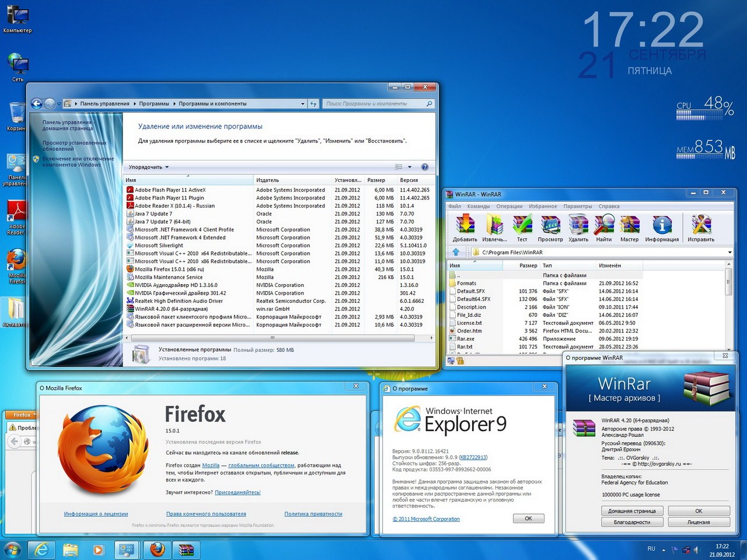
Task: Switch to Firefox via its taskbar icon
Action: 157,549
